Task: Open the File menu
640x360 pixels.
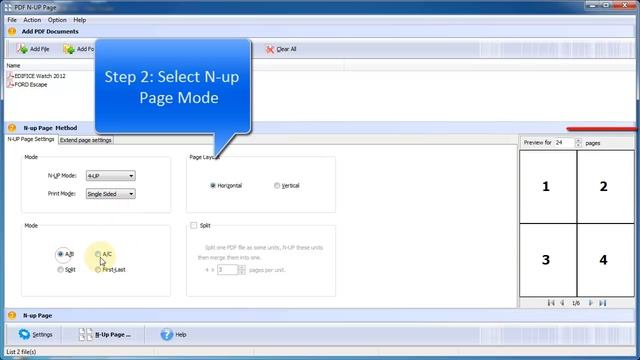Action: (12, 20)
